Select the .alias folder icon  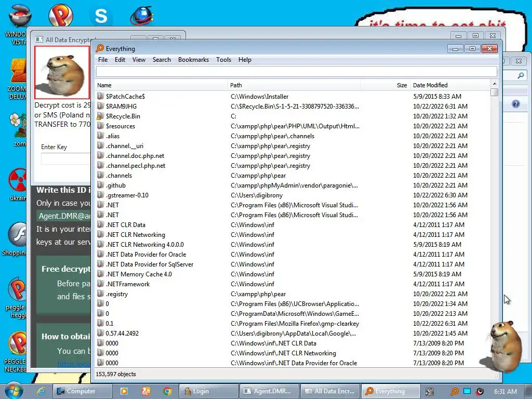click(100, 136)
